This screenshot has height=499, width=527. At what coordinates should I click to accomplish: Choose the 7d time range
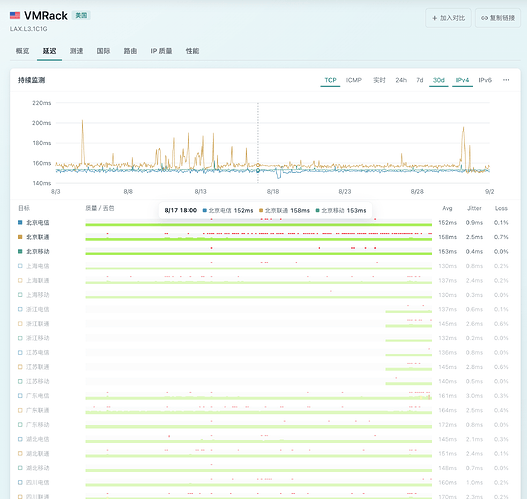coord(419,80)
